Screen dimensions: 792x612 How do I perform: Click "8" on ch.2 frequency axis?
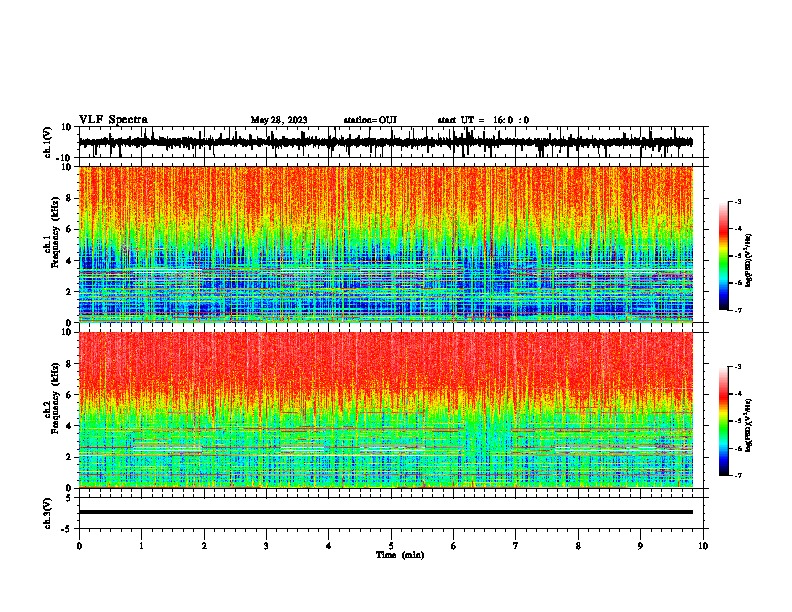click(70, 364)
